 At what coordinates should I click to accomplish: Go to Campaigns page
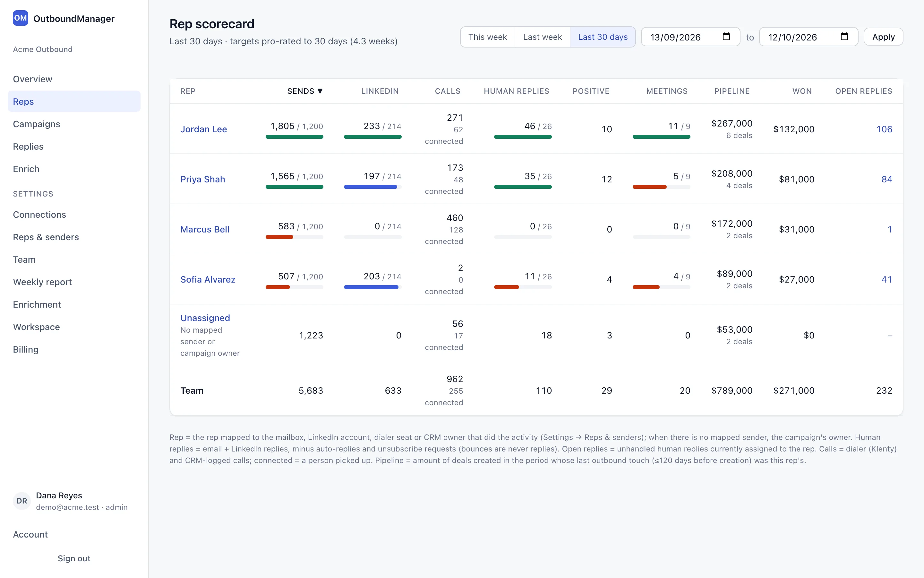pyautogui.click(x=74, y=124)
